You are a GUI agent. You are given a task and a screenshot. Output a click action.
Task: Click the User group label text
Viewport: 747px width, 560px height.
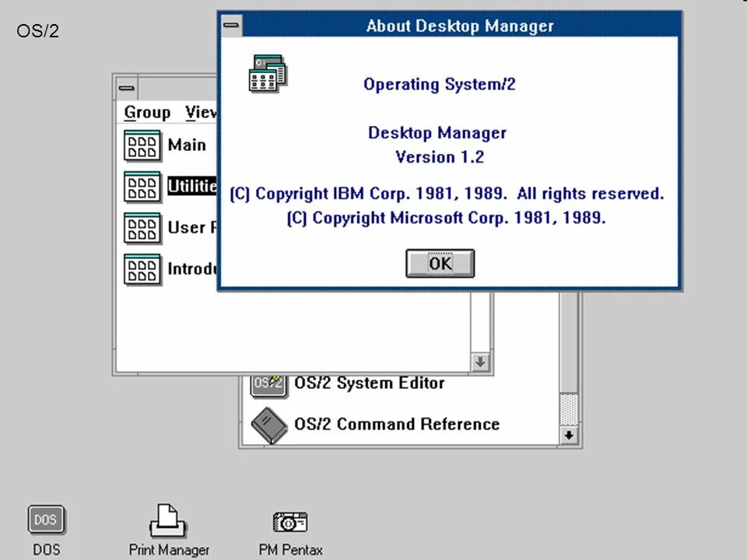192,227
